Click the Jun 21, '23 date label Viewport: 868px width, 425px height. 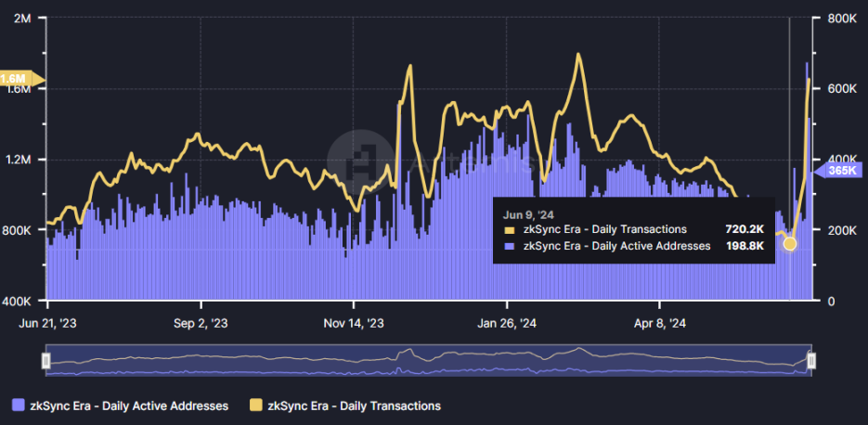click(48, 324)
